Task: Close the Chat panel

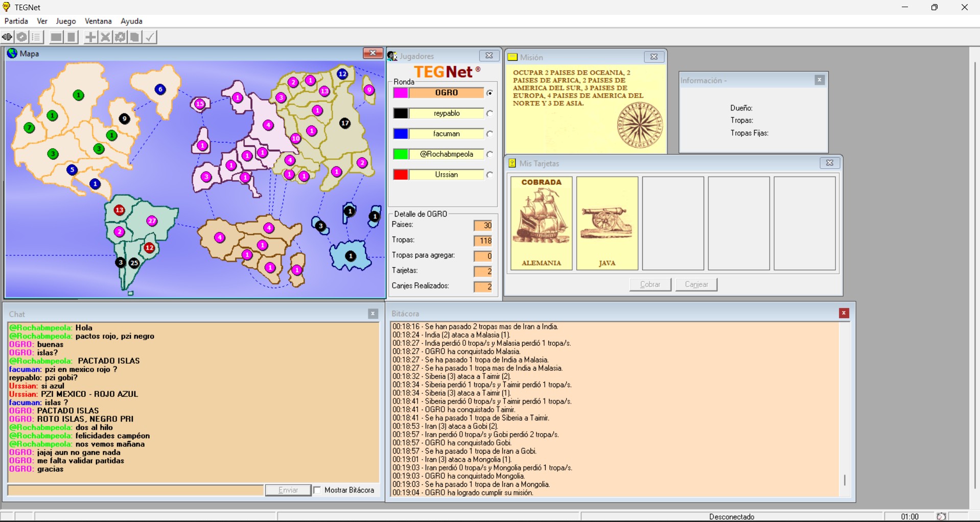Action: tap(373, 314)
